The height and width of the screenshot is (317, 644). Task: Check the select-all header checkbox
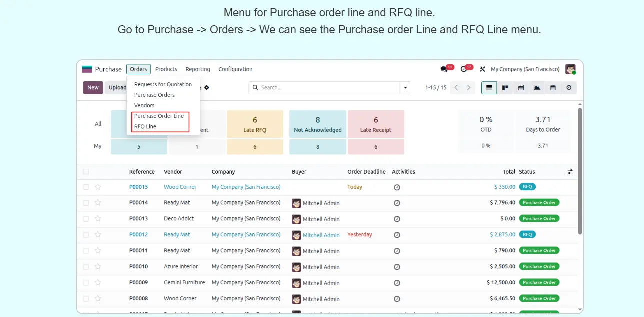pyautogui.click(x=86, y=172)
